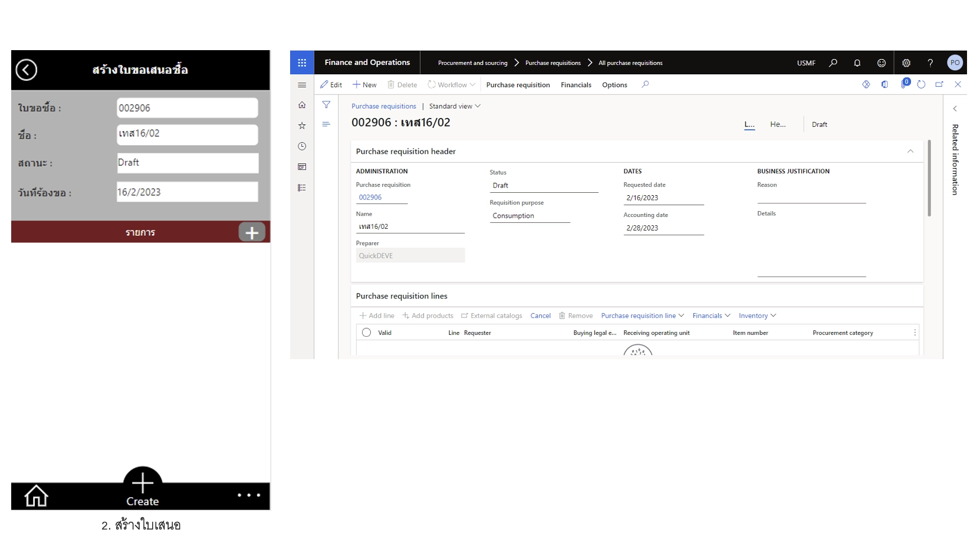Click the Purchase requisitions link above title
The width and height of the screenshot is (980, 559).
point(384,106)
